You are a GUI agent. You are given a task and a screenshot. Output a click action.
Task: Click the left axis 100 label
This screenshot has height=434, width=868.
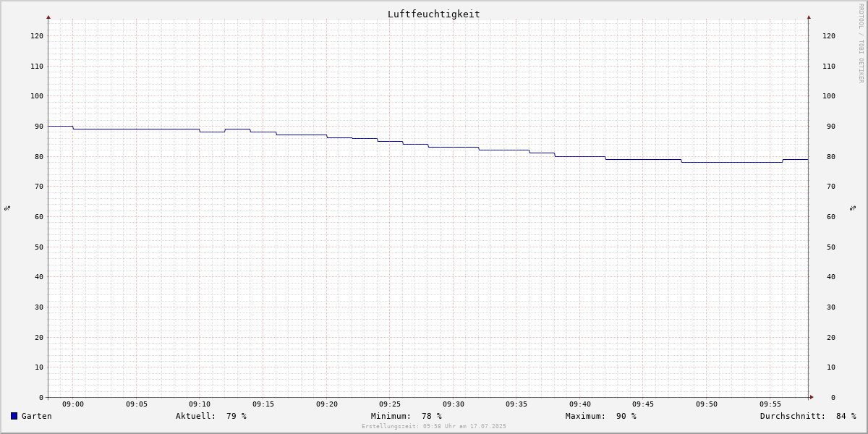click(37, 96)
